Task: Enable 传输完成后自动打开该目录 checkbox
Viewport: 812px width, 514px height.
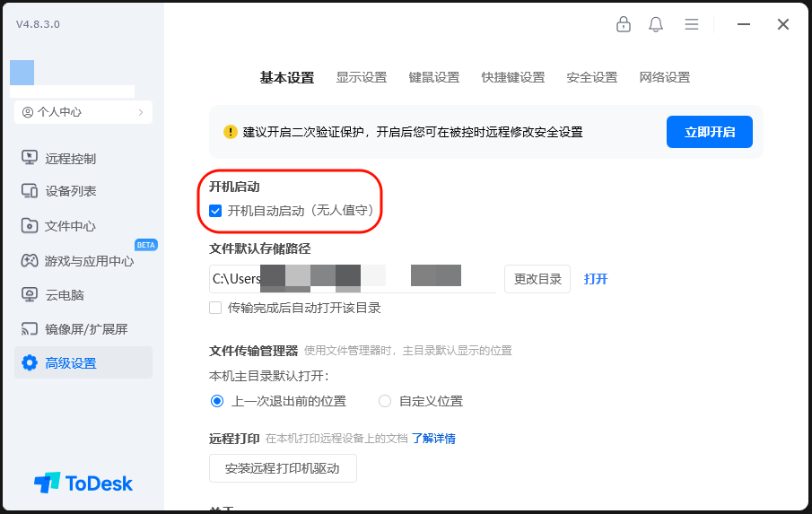Action: click(215, 308)
